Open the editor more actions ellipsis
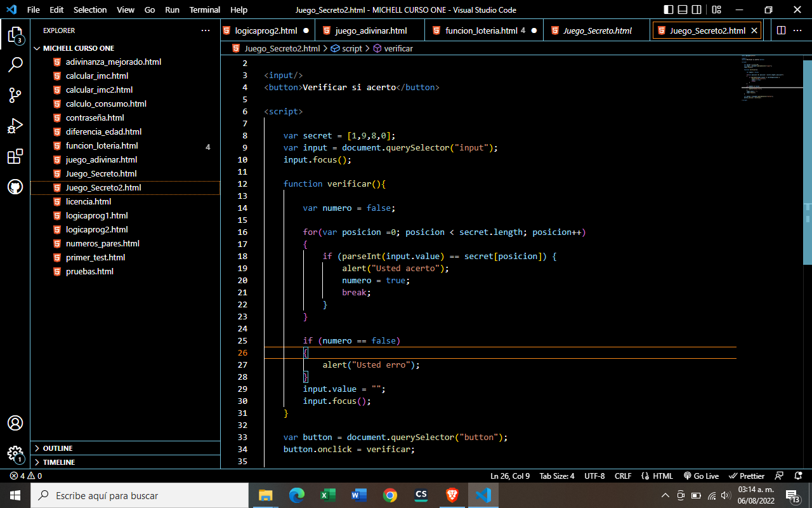 (x=799, y=30)
